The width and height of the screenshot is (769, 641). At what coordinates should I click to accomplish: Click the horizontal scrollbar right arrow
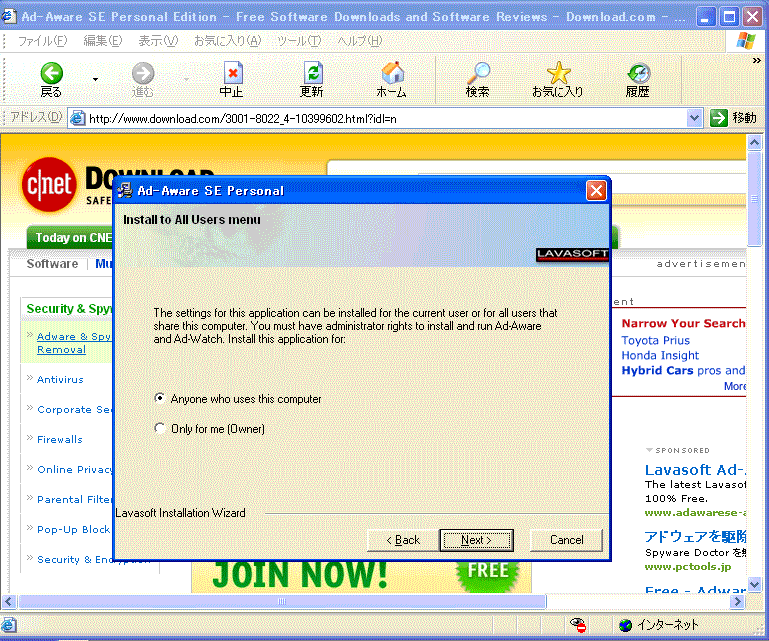coord(737,601)
